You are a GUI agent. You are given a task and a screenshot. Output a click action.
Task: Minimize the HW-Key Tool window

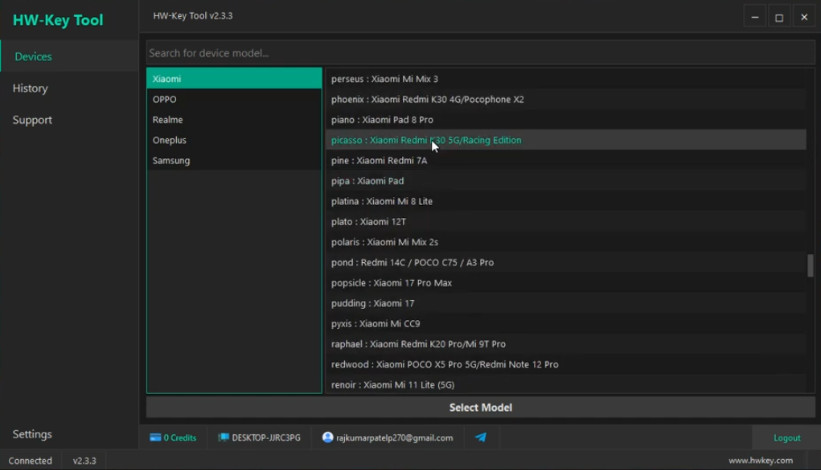[x=755, y=17]
